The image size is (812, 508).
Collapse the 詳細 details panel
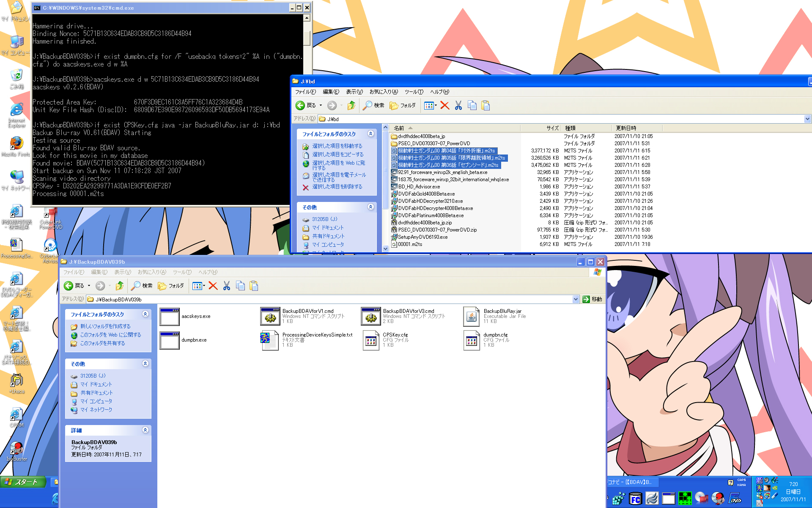145,430
